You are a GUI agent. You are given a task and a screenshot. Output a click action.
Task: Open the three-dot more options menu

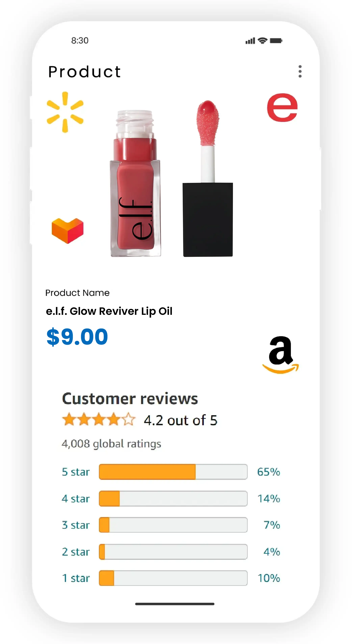point(300,72)
